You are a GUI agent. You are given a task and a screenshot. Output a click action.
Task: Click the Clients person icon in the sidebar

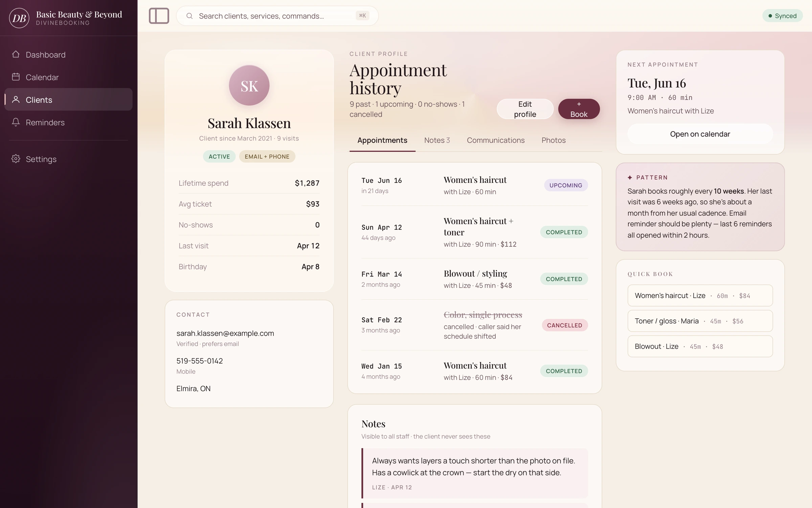pyautogui.click(x=16, y=100)
